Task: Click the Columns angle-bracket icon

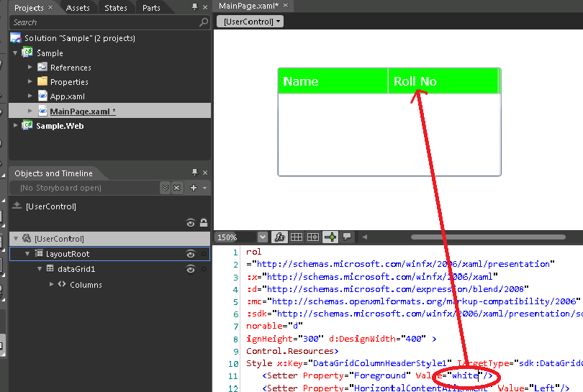Action: click(62, 284)
